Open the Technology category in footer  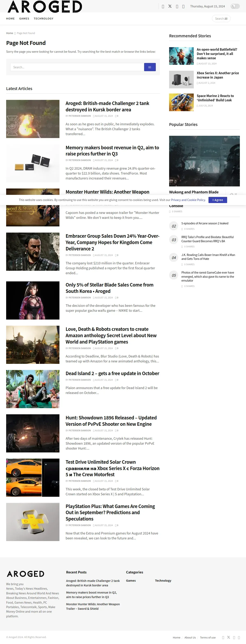coord(163,580)
